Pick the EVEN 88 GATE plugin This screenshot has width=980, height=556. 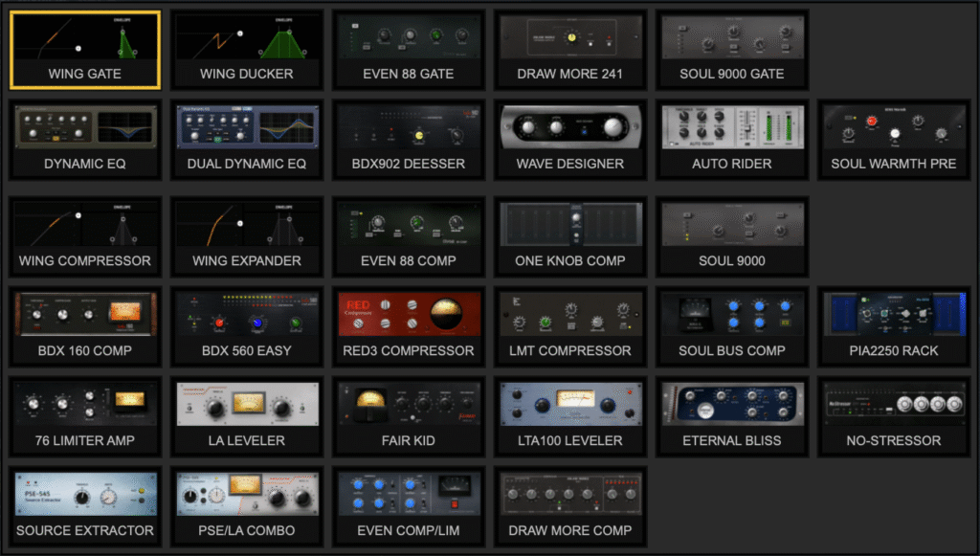(x=409, y=50)
